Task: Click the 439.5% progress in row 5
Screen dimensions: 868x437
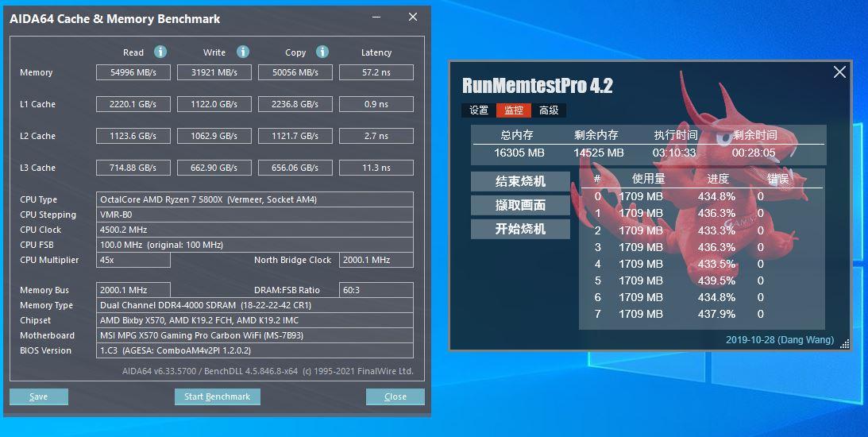Action: pyautogui.click(x=717, y=280)
